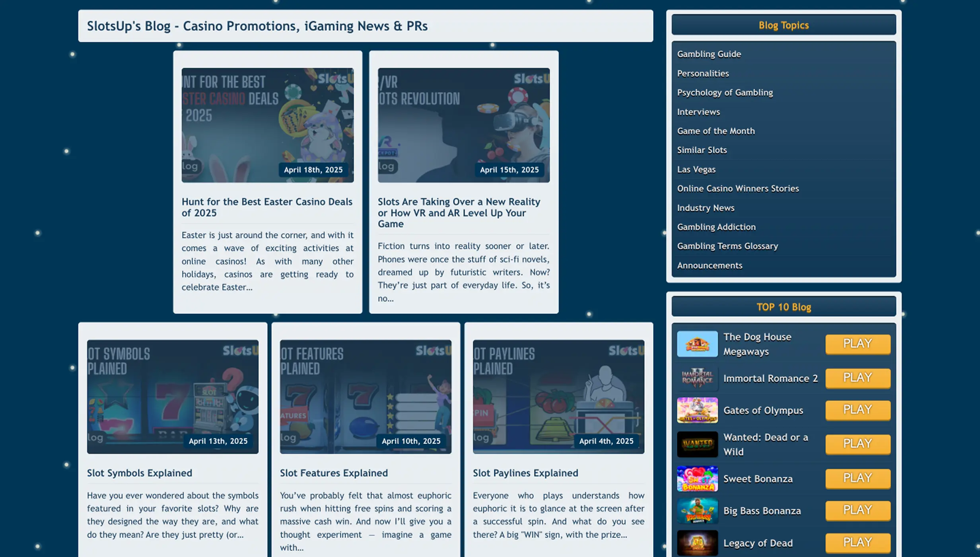Click the Wanted Dead or a Wild icon

tap(697, 444)
